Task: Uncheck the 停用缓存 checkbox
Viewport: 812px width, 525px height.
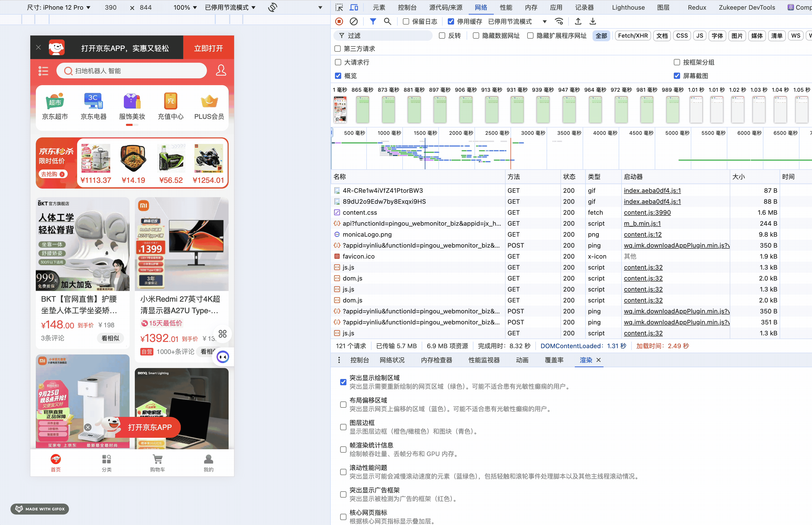Action: click(x=451, y=21)
